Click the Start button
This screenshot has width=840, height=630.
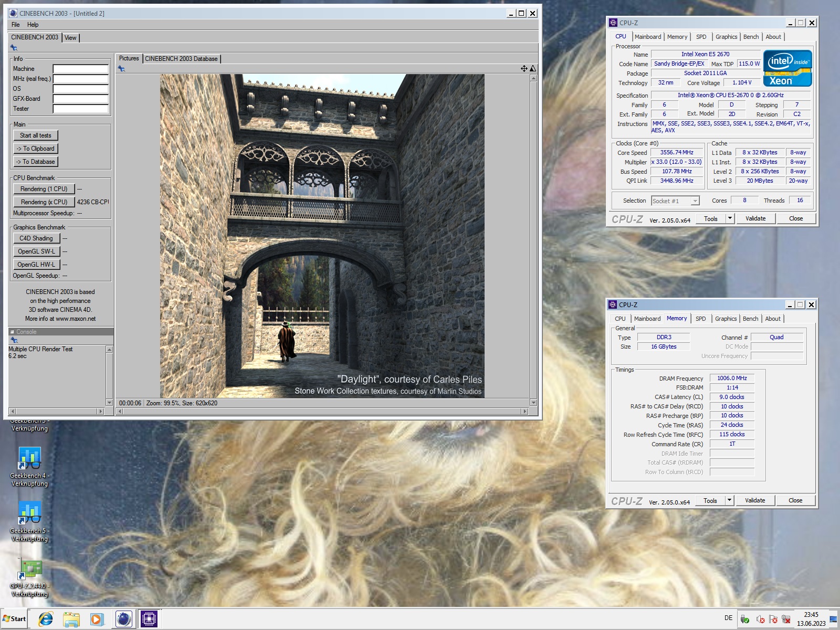point(14,618)
